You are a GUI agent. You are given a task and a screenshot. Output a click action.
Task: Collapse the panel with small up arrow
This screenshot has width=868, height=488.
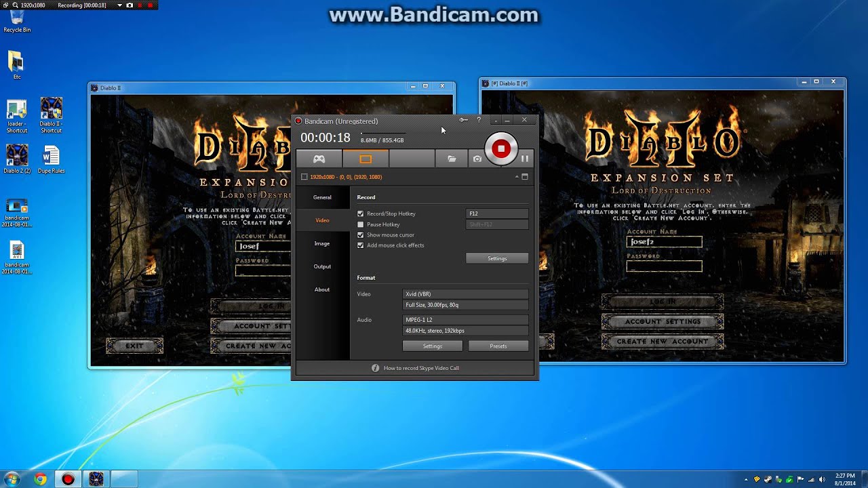(517, 177)
